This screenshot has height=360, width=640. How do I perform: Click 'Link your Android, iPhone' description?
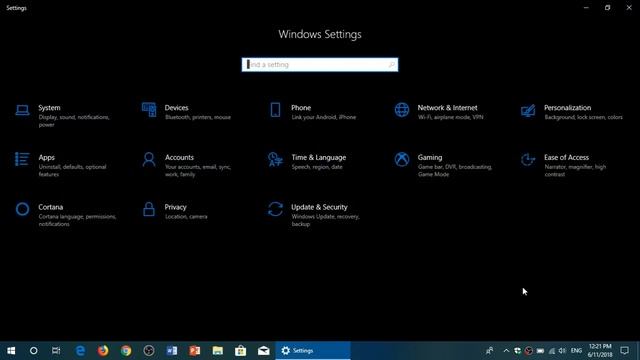click(324, 117)
